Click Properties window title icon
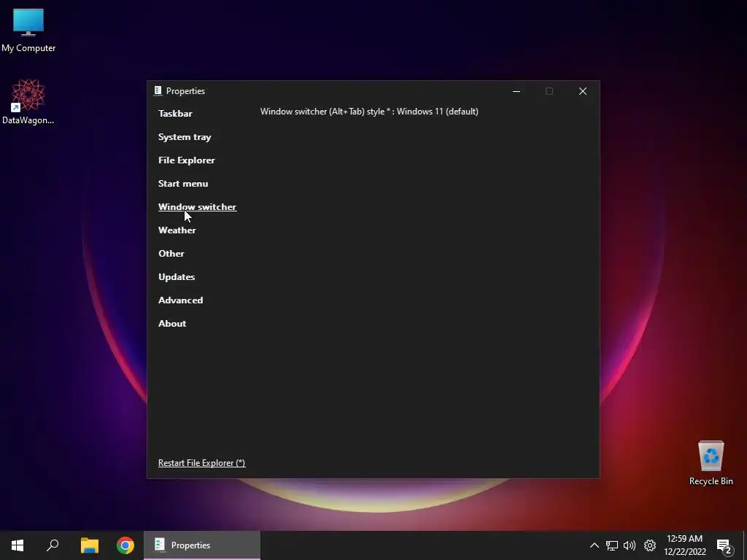Screen dimensions: 747x560 [158, 91]
